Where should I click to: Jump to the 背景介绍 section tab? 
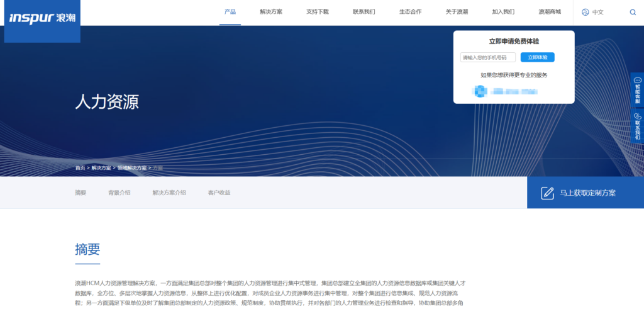tap(119, 193)
